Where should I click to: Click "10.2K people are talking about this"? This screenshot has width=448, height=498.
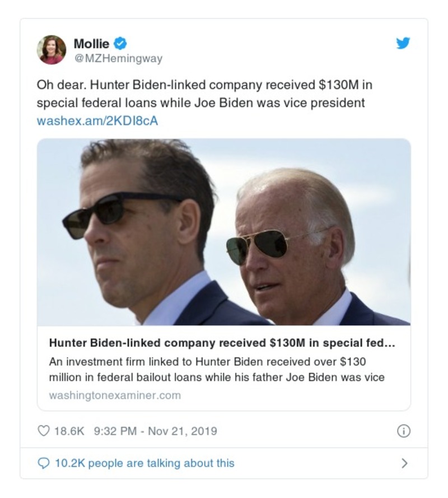click(x=144, y=463)
